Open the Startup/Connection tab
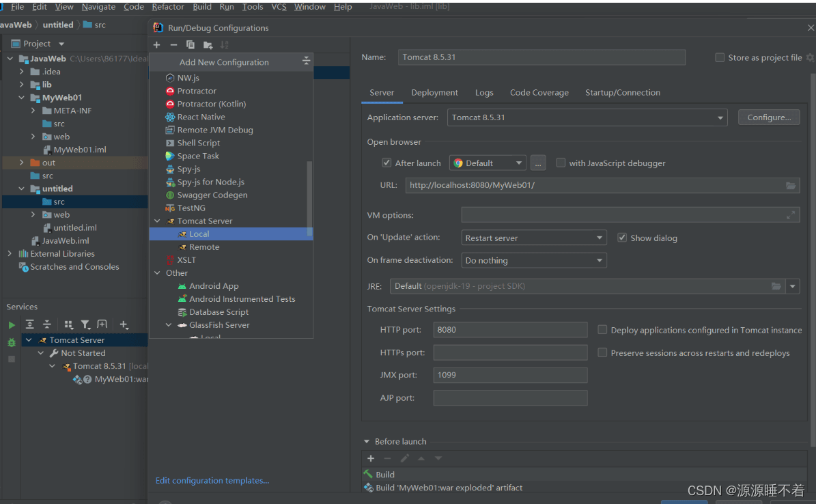816x504 pixels. coord(622,93)
